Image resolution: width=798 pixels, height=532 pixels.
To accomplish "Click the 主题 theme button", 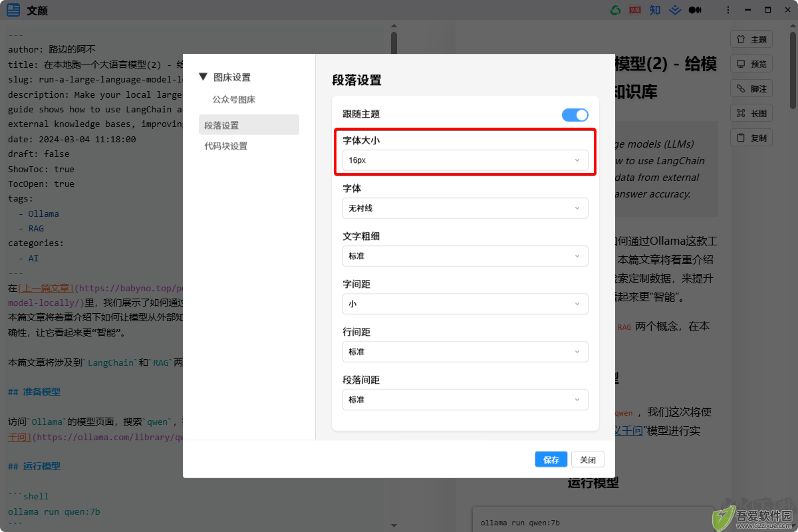I will (x=751, y=39).
